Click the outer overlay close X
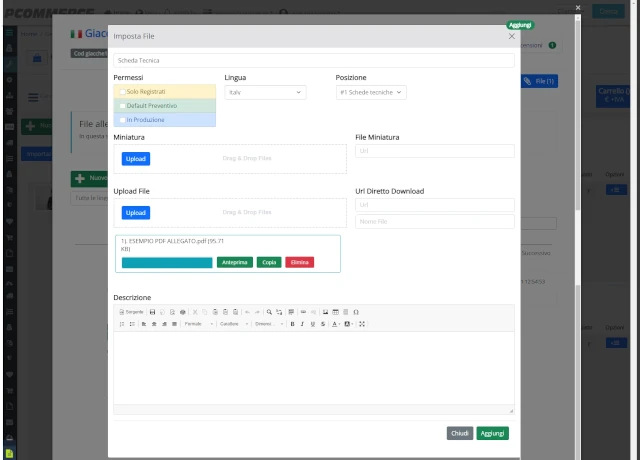The image size is (640, 460). pyautogui.click(x=578, y=7)
